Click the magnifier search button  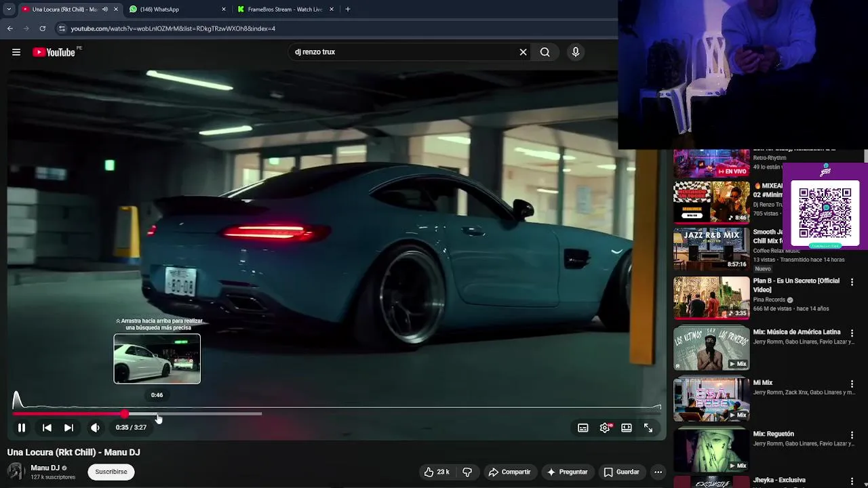(x=545, y=52)
